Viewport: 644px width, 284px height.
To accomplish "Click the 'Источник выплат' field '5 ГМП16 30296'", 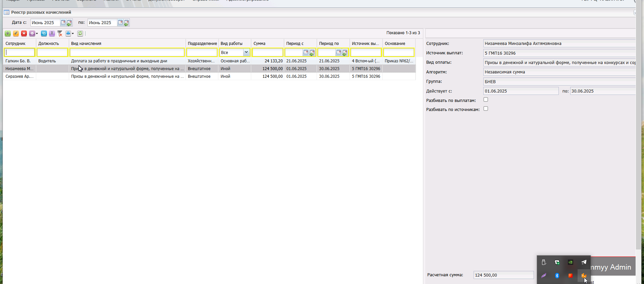I will coord(559,53).
